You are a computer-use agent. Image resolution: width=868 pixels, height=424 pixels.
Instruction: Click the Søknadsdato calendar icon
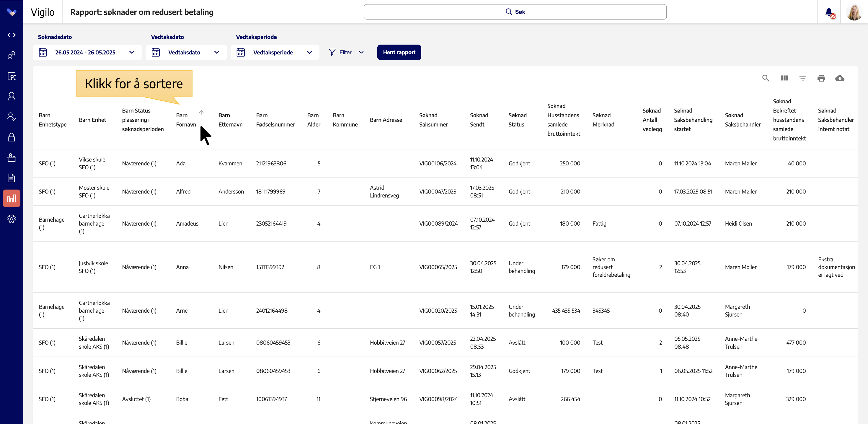pos(43,52)
